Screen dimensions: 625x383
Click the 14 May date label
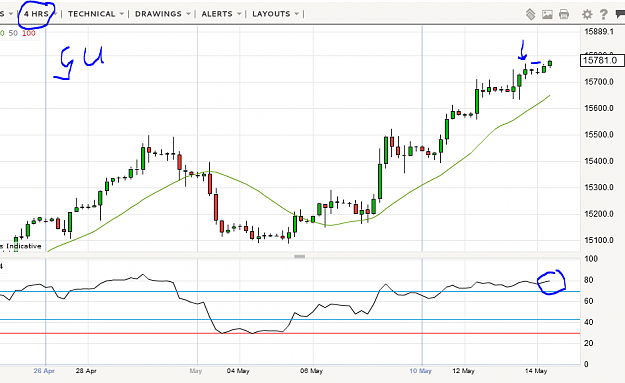[x=536, y=371]
